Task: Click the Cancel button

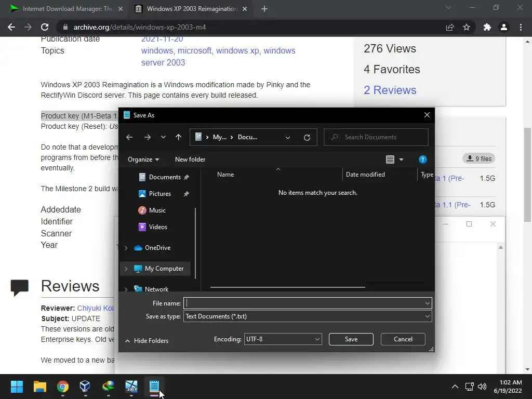Action: (x=403, y=339)
